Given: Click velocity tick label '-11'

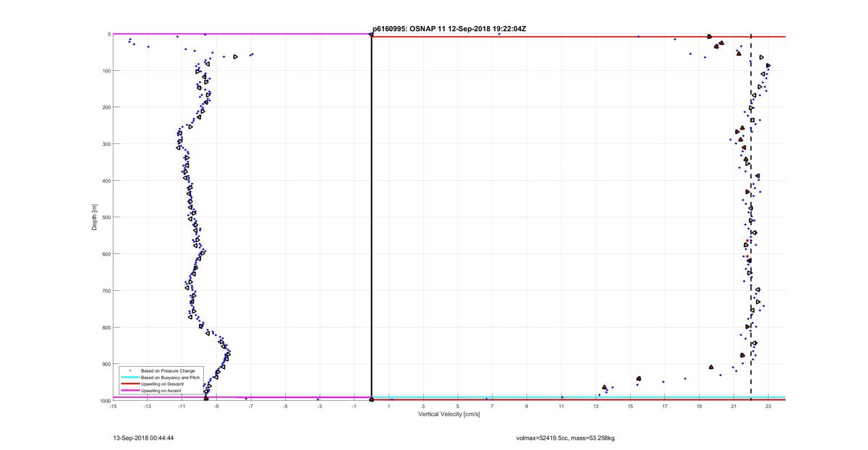Looking at the screenshot, I should point(182,407).
